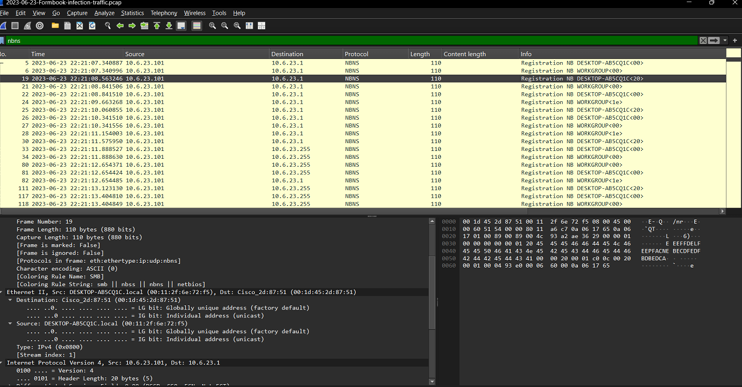Save this capture file

click(x=68, y=26)
